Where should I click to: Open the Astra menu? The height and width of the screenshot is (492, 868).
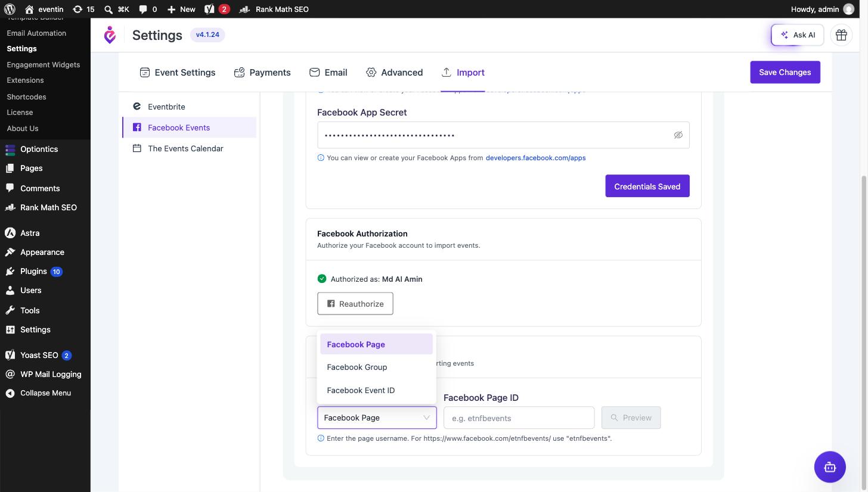point(45,233)
